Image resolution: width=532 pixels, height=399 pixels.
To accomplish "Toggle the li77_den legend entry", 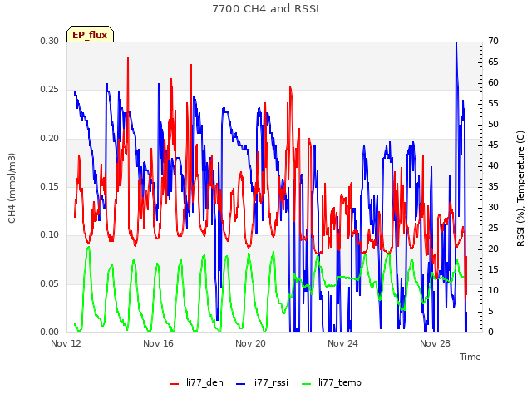I will coord(196,382).
